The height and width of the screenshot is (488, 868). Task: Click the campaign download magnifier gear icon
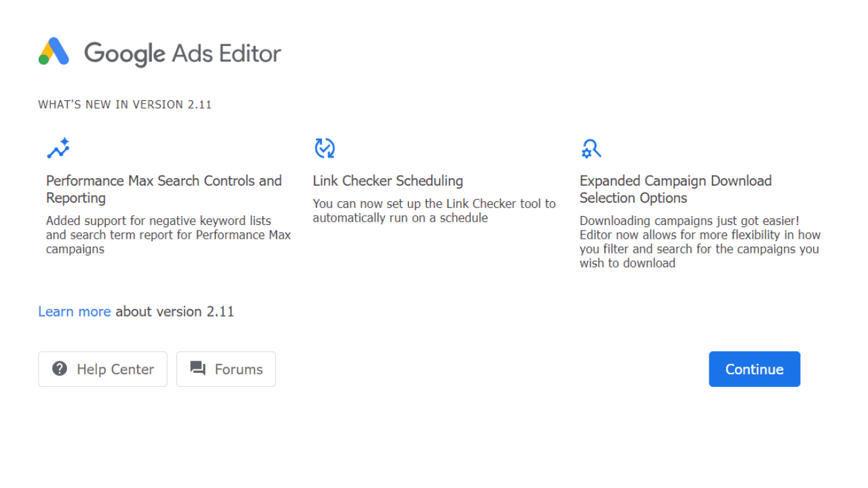(x=591, y=148)
